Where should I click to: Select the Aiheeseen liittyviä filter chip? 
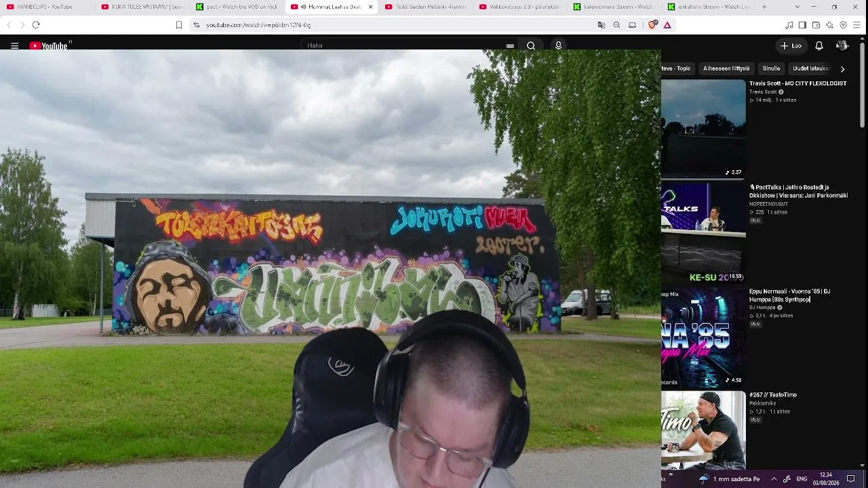tap(726, 68)
